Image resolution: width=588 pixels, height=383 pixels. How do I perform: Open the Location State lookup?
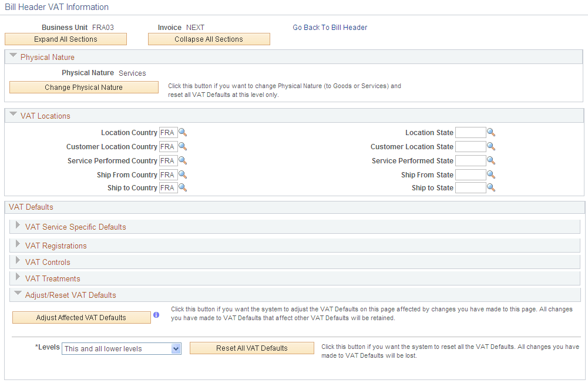click(491, 132)
